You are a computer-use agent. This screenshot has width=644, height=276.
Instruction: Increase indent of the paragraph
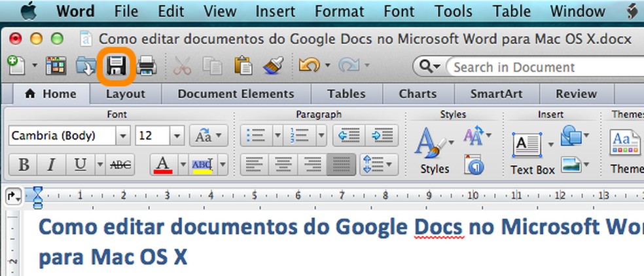[x=382, y=136]
